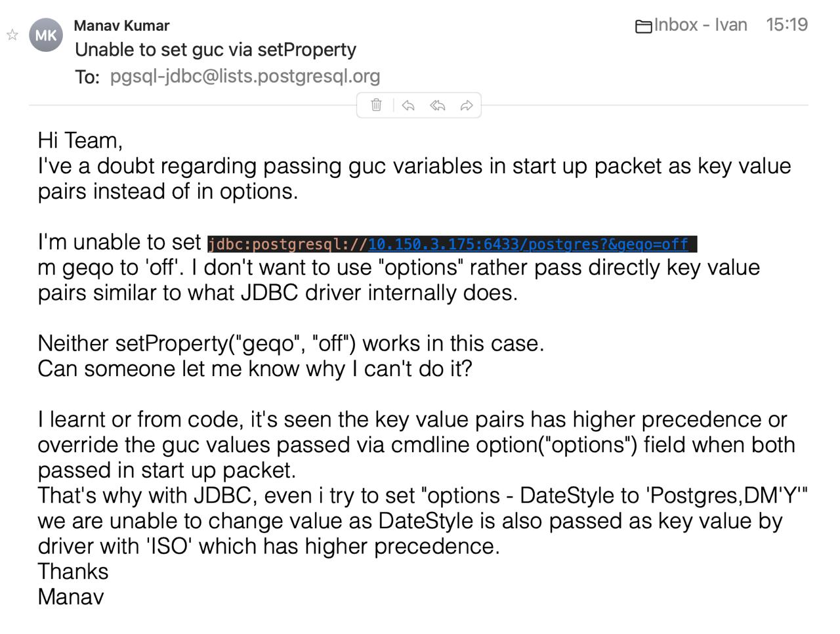The width and height of the screenshot is (840, 634).
Task: Open the MK sender avatar
Action: pyautogui.click(x=46, y=35)
